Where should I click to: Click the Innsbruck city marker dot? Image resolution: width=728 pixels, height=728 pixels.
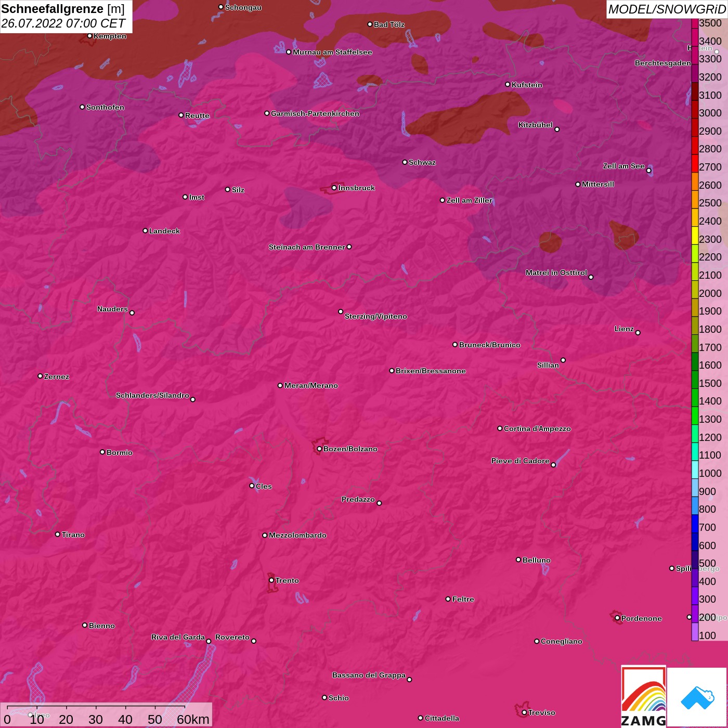click(334, 188)
